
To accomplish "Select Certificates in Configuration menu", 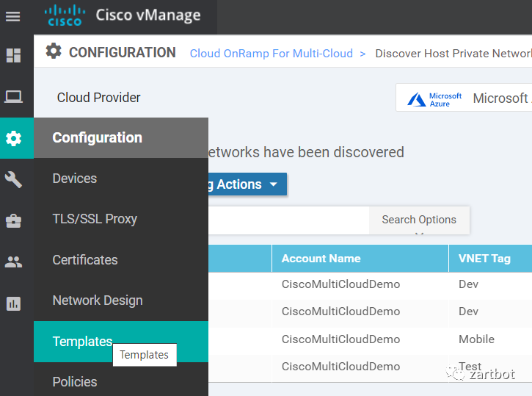I will click(85, 260).
